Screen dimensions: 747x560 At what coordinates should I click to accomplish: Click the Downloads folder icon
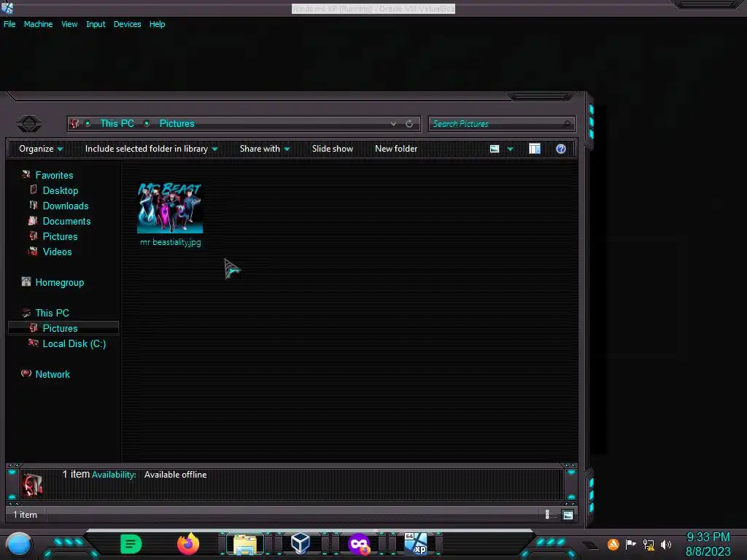coord(34,205)
